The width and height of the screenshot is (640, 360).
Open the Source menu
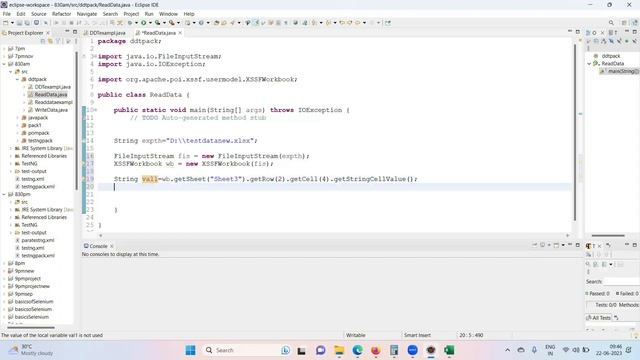click(39, 14)
